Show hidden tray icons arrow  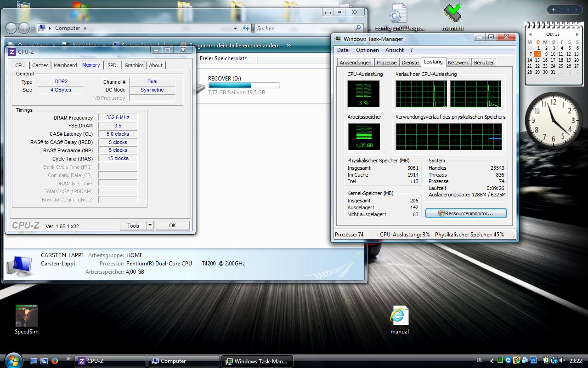492,361
